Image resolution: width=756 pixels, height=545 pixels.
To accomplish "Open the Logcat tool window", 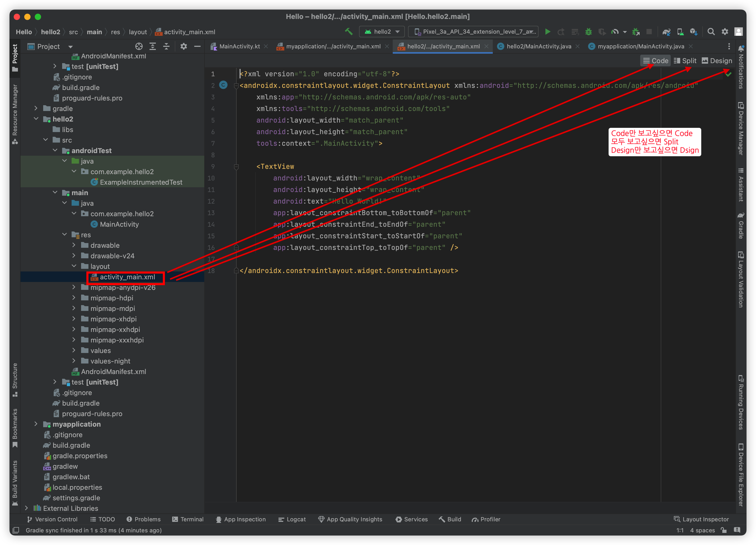I will coord(292,519).
